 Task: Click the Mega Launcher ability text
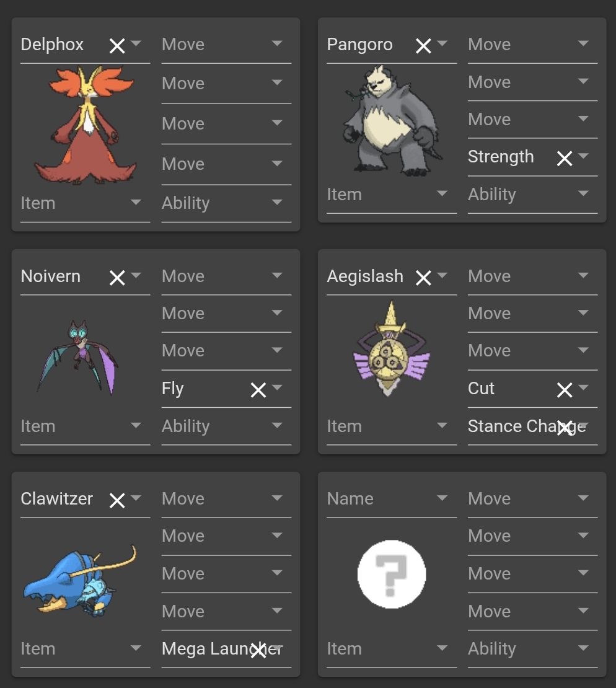click(x=222, y=649)
